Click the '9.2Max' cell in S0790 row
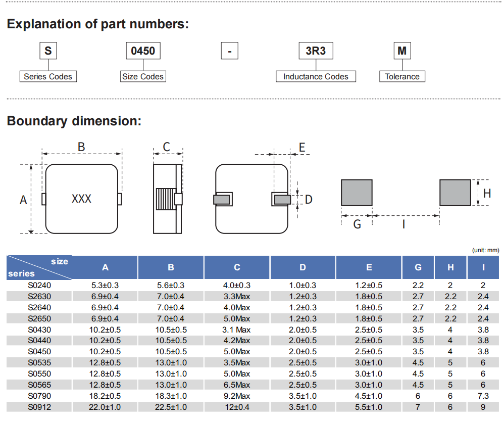Screen dimensions: 504x423 click(237, 396)
